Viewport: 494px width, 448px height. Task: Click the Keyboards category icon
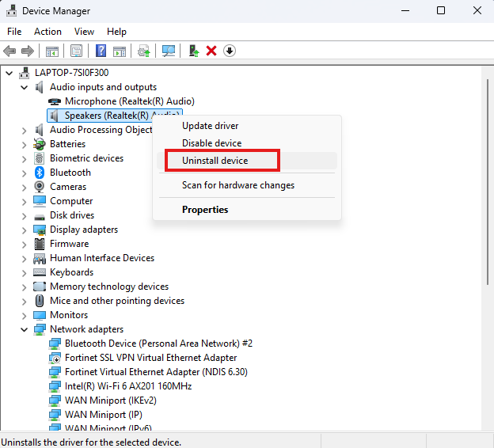click(x=40, y=272)
